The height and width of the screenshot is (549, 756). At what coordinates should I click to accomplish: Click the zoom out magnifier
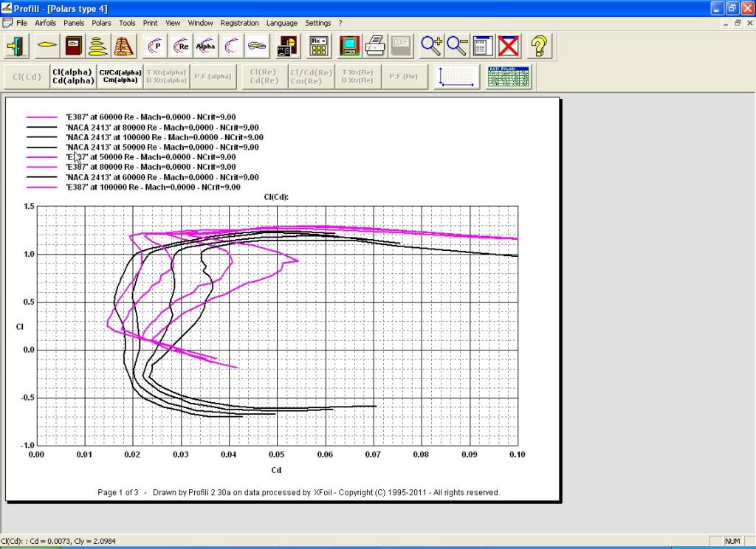point(457,46)
